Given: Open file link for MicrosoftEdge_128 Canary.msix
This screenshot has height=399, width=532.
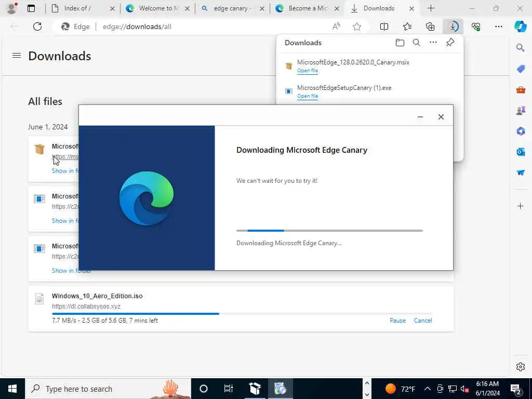Looking at the screenshot, I should [x=308, y=71].
